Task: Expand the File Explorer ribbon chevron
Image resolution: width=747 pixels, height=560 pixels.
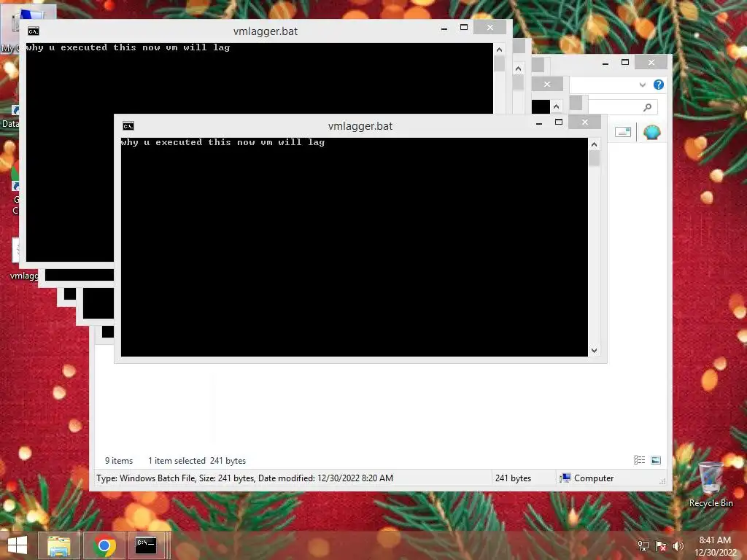Action: coord(642,85)
